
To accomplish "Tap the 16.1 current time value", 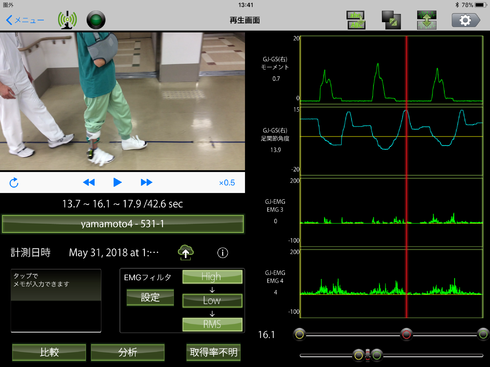I will tap(266, 335).
